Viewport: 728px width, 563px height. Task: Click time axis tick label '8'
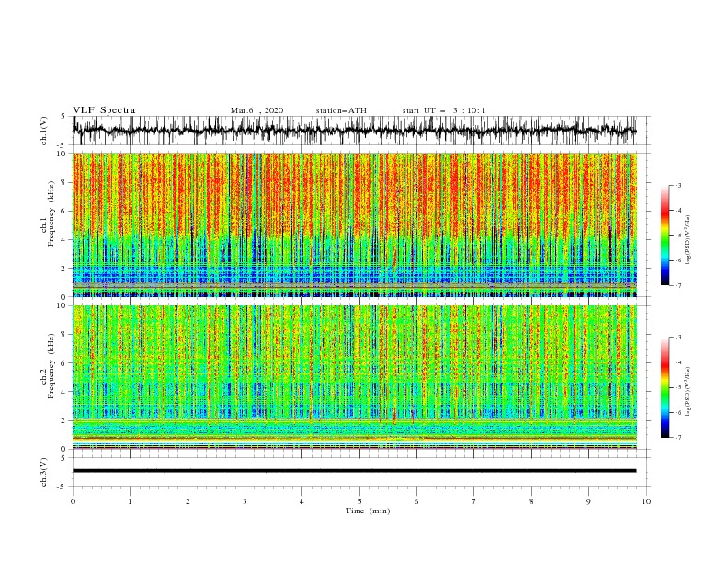pos(531,501)
